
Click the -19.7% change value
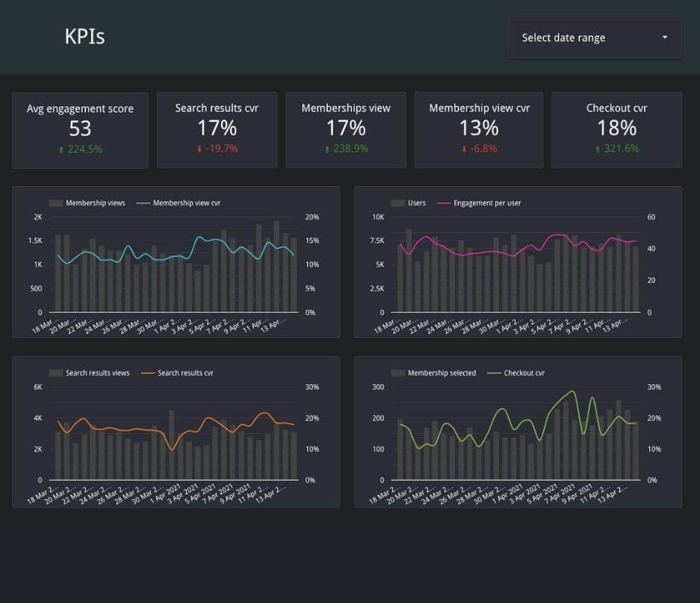(x=222, y=149)
